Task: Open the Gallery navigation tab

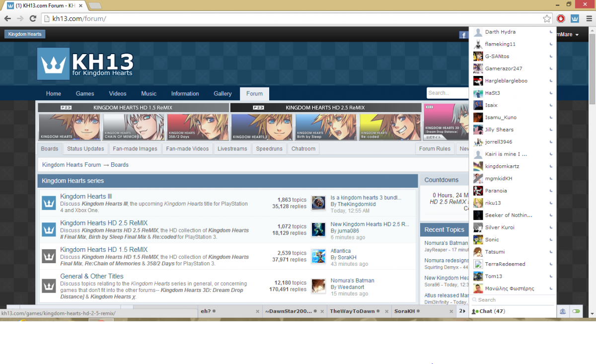Action: pyautogui.click(x=223, y=93)
